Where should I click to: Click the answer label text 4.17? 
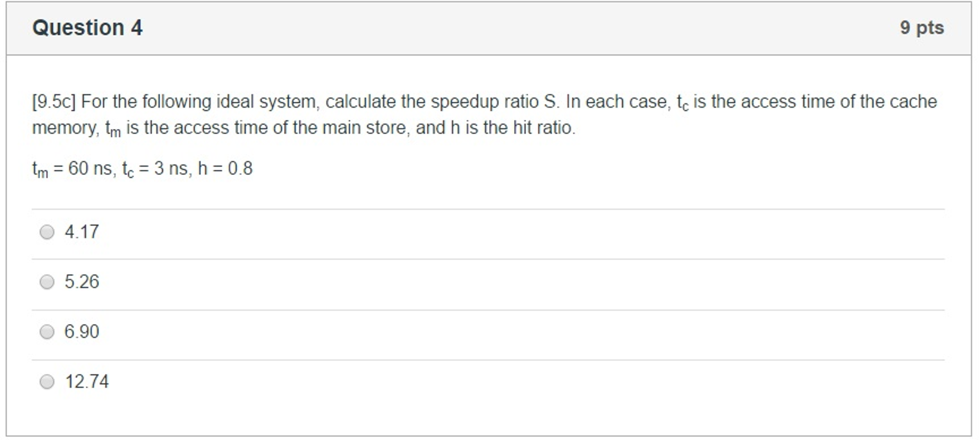81,232
